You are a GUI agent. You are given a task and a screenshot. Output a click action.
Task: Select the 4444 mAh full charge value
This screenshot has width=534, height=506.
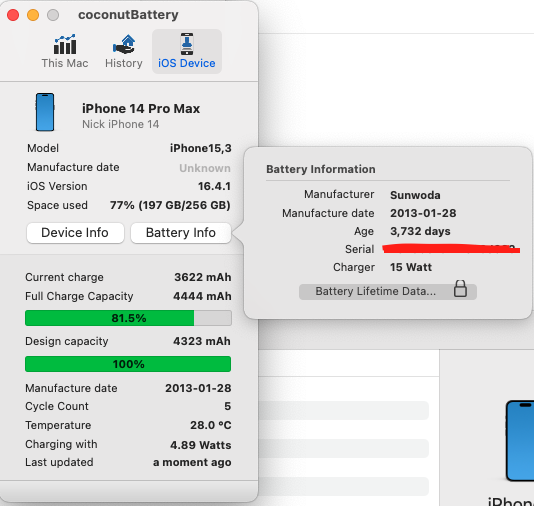pyautogui.click(x=202, y=296)
